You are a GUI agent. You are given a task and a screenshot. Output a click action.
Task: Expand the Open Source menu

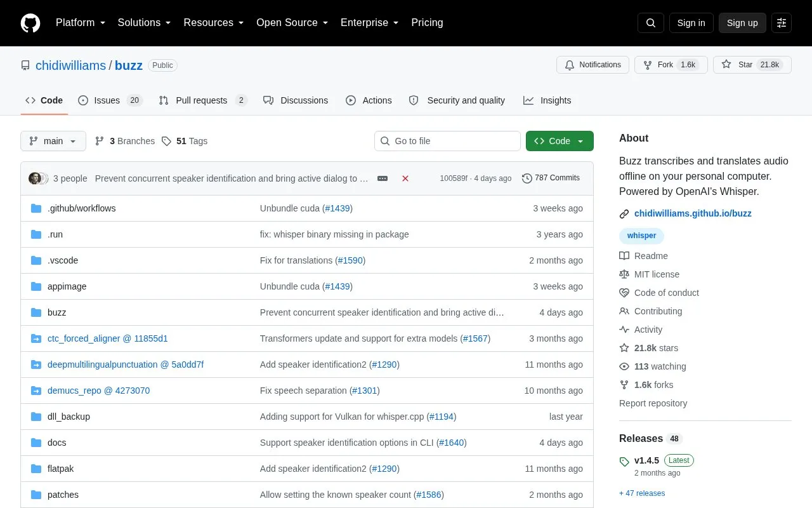tap(292, 23)
